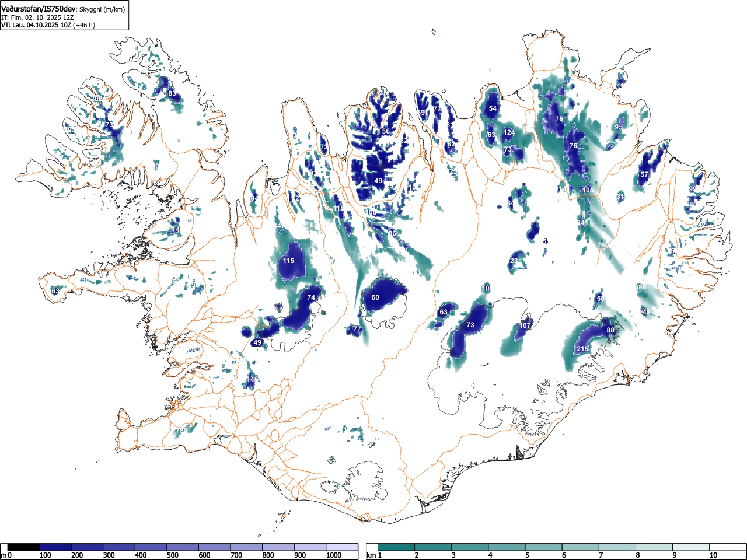
Task: Click the '74' visibility value label
Action: [x=311, y=297]
